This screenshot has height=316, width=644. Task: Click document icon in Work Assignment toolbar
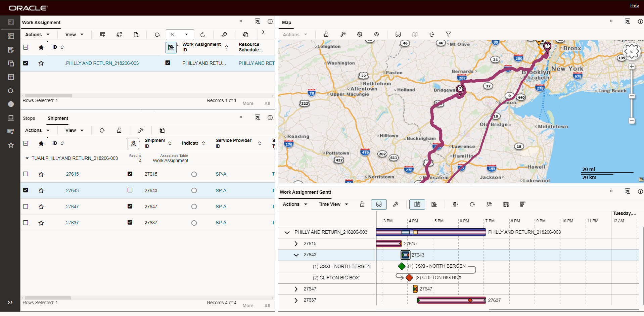(136, 35)
